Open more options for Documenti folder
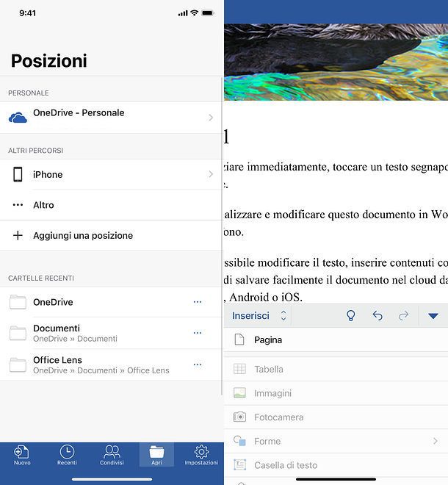The height and width of the screenshot is (485, 448). coord(198,333)
